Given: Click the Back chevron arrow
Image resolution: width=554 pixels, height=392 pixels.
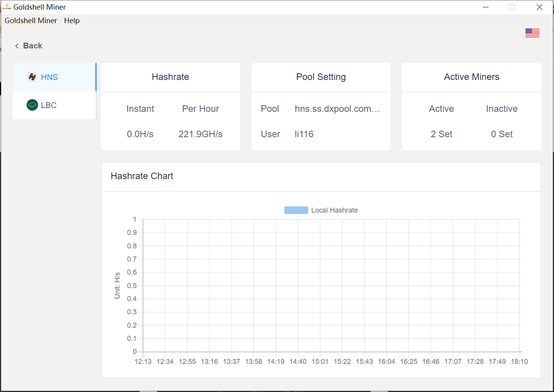Looking at the screenshot, I should tap(17, 46).
